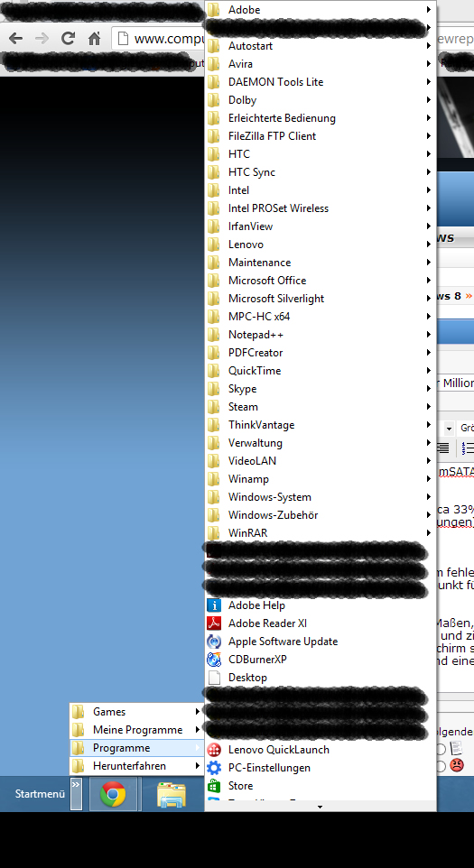474x868 pixels.
Task: Open the IrfanView folder
Action: 321,226
